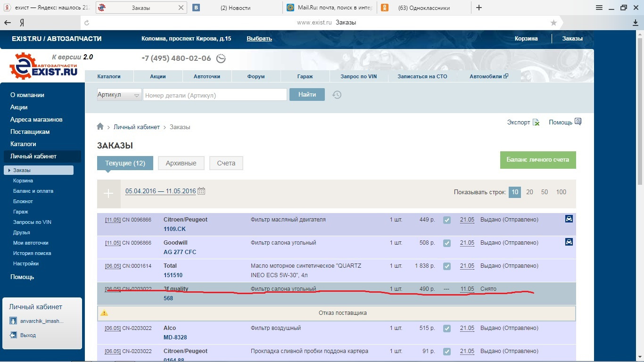Expand the selected Заказы sidebar item arrow

9,170
